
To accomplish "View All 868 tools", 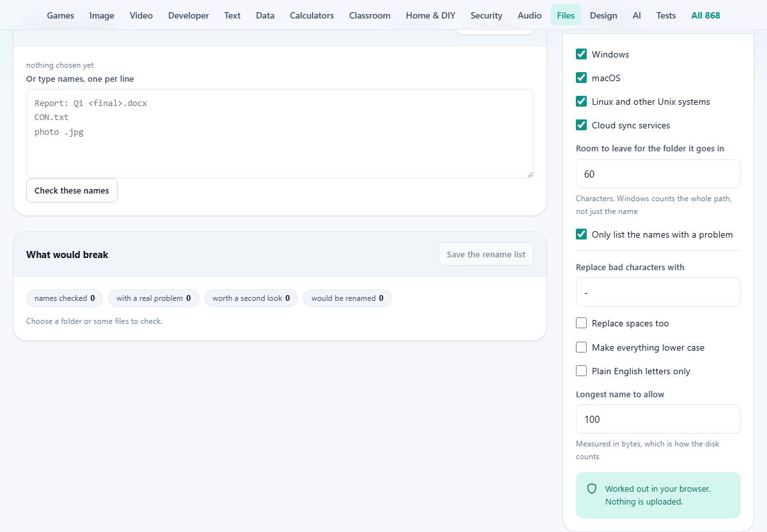I will tap(706, 15).
